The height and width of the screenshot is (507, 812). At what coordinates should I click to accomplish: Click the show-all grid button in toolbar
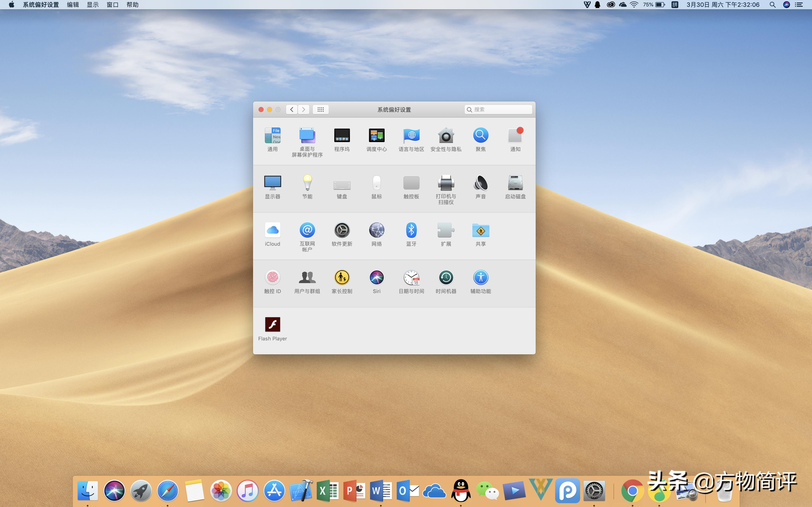321,110
